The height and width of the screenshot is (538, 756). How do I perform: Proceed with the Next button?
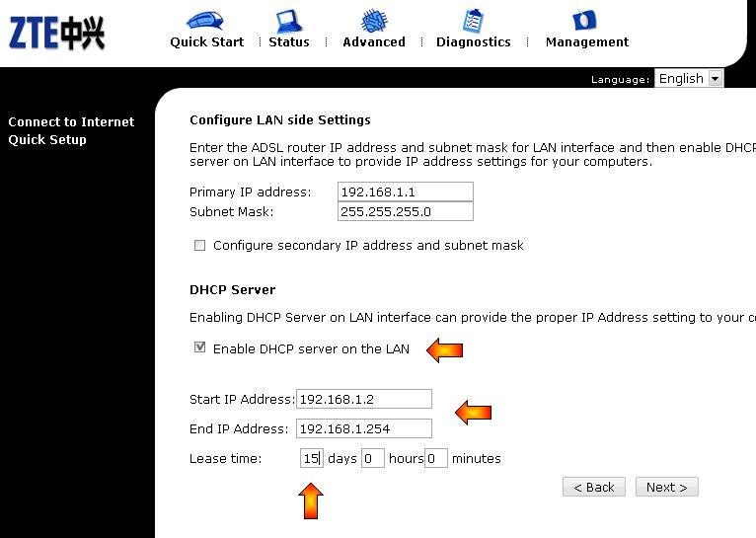click(x=666, y=487)
